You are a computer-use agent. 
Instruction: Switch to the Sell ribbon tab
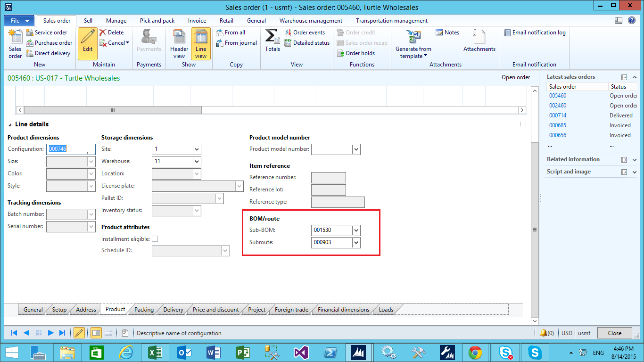88,21
